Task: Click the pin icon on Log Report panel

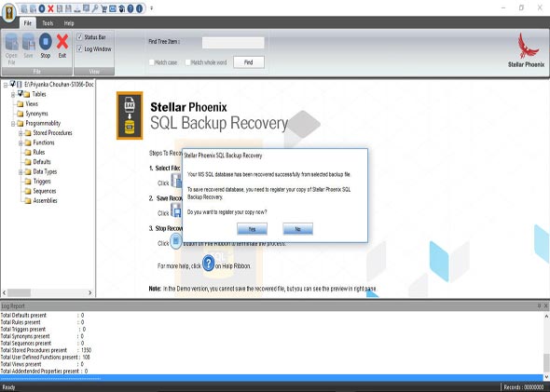Action: point(539,305)
